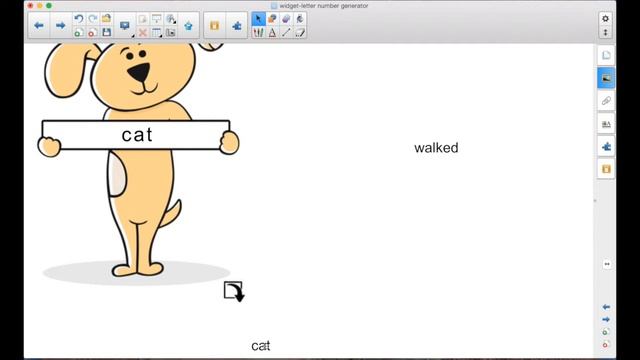Viewport: 640px width, 360px height.
Task: Open the Properties sidebar tab
Action: (x=606, y=124)
